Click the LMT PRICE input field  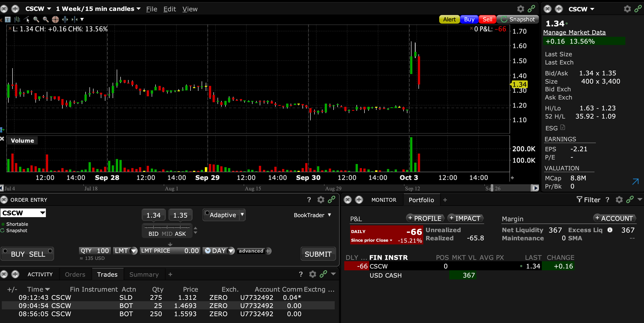click(x=170, y=251)
